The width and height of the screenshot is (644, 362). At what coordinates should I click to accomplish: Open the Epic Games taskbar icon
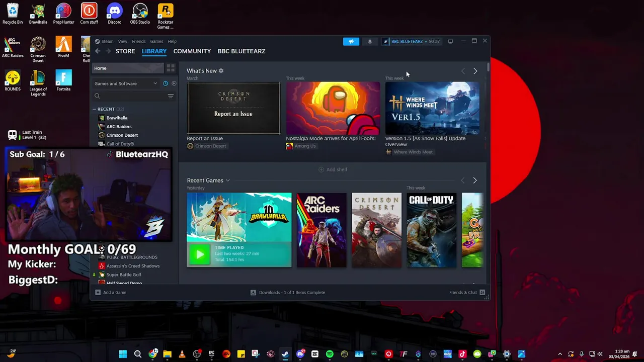point(212,354)
